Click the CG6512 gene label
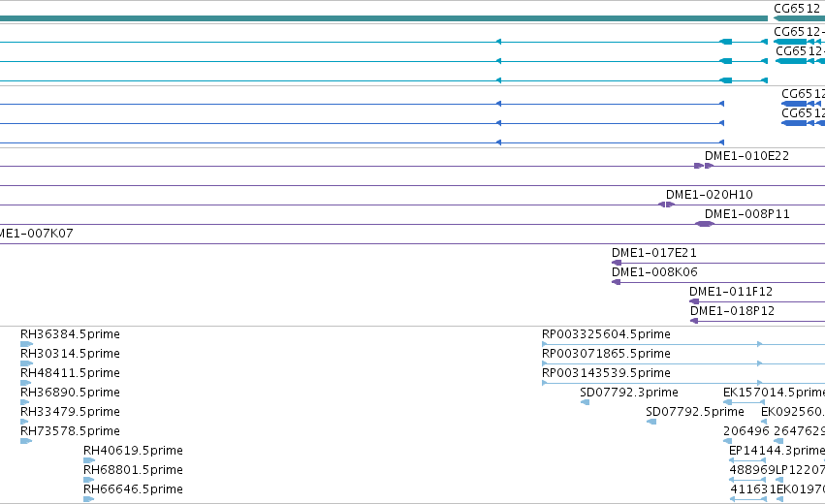This screenshot has height=504, width=825. [x=797, y=9]
